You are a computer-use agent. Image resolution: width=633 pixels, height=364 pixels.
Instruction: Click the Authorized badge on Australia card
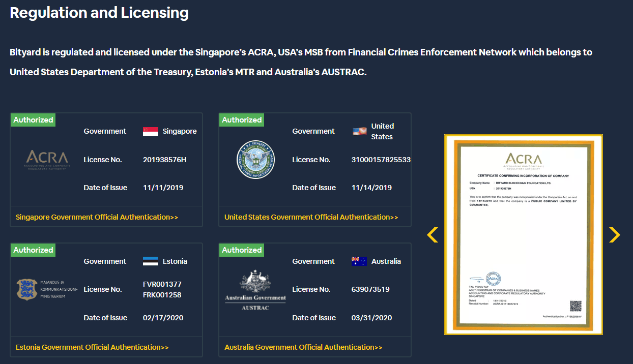pos(242,250)
